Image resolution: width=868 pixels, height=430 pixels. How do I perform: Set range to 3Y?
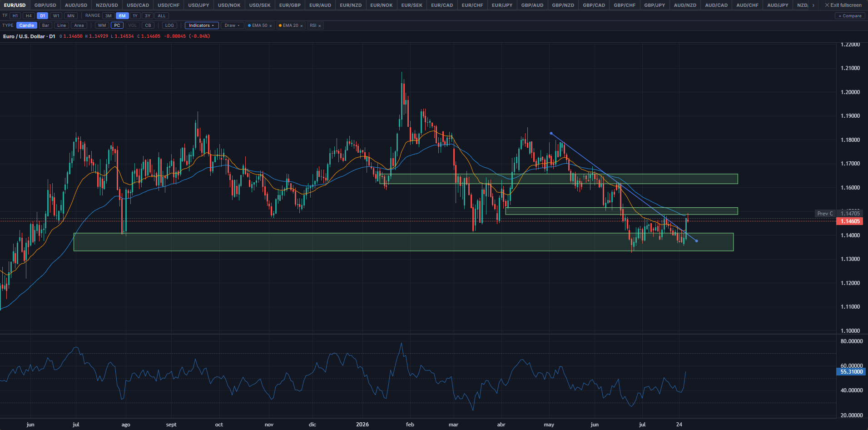[148, 16]
